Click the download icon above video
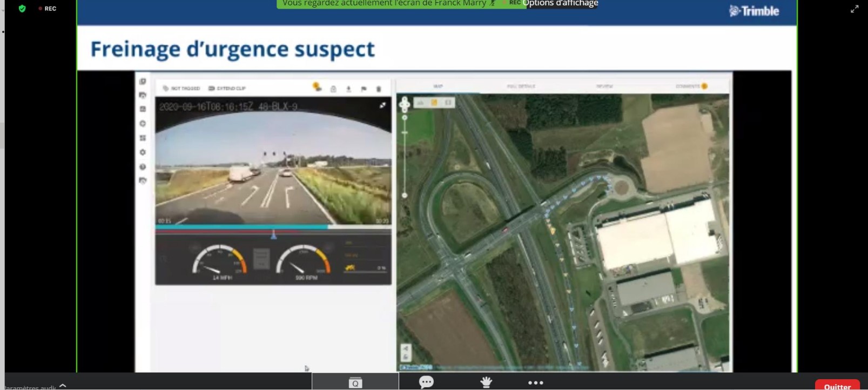Screen dimensions: 868x390 click(x=348, y=89)
